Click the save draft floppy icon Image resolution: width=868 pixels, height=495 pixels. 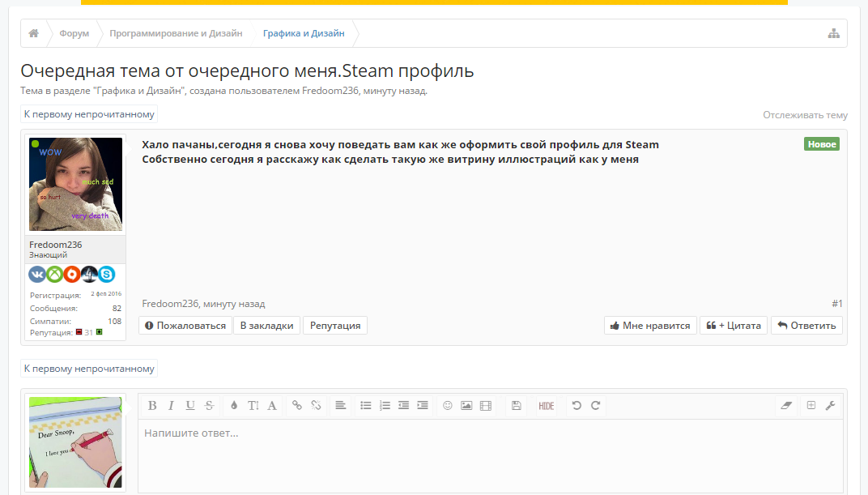517,406
